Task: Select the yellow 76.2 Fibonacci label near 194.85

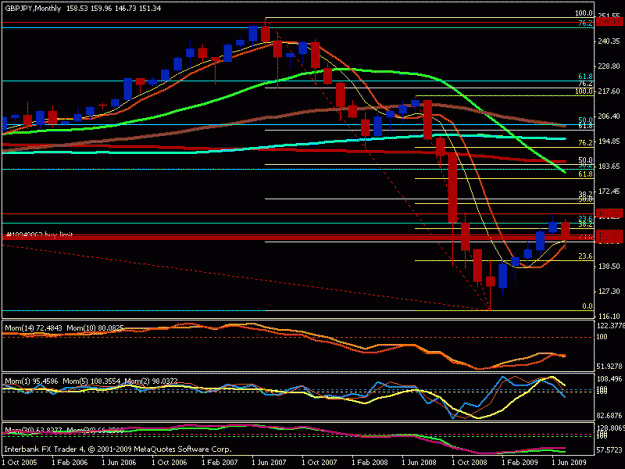Action: point(586,143)
